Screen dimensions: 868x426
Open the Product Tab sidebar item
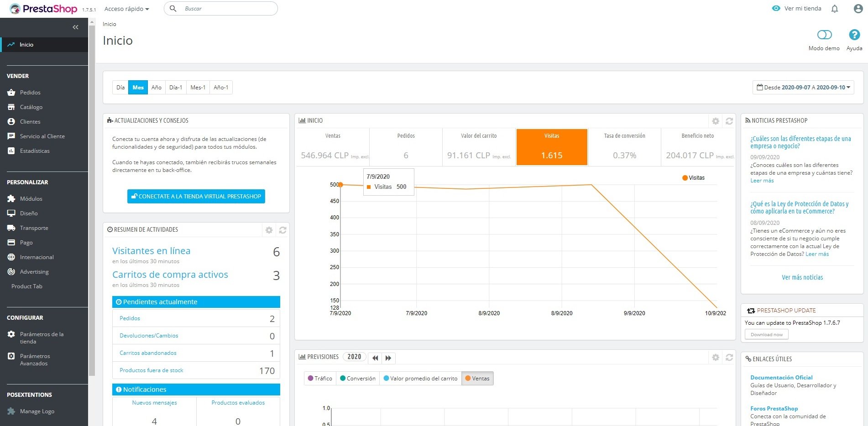tap(27, 286)
